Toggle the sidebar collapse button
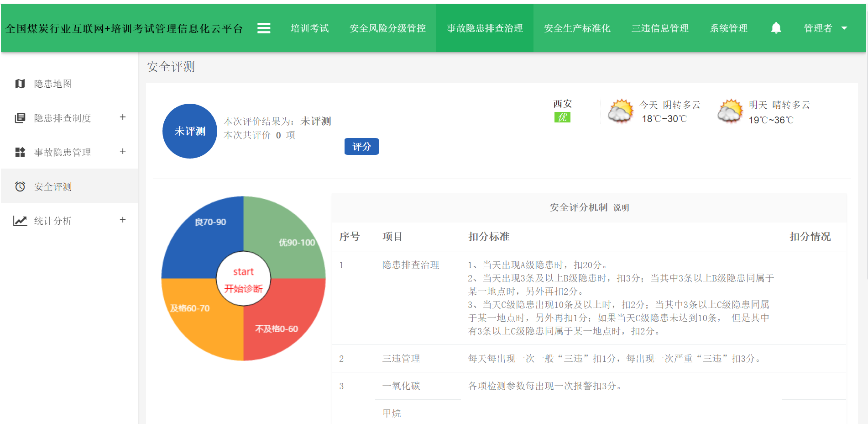 tap(264, 28)
